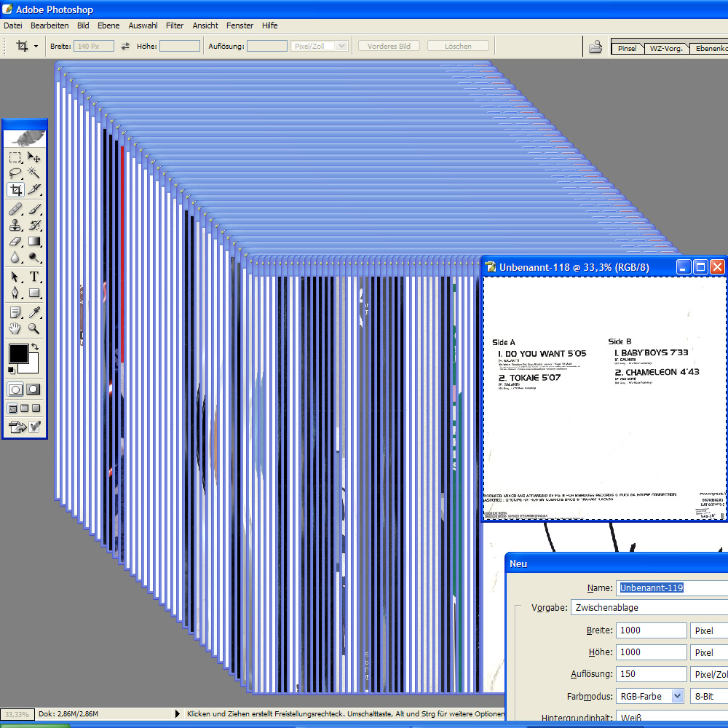This screenshot has height=728, width=728.
Task: Activate the Eyedropper tool
Action: [x=34, y=312]
